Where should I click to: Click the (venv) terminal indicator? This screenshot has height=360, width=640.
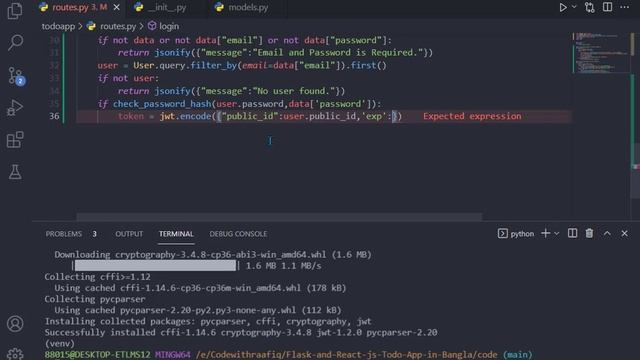pyautogui.click(x=60, y=343)
